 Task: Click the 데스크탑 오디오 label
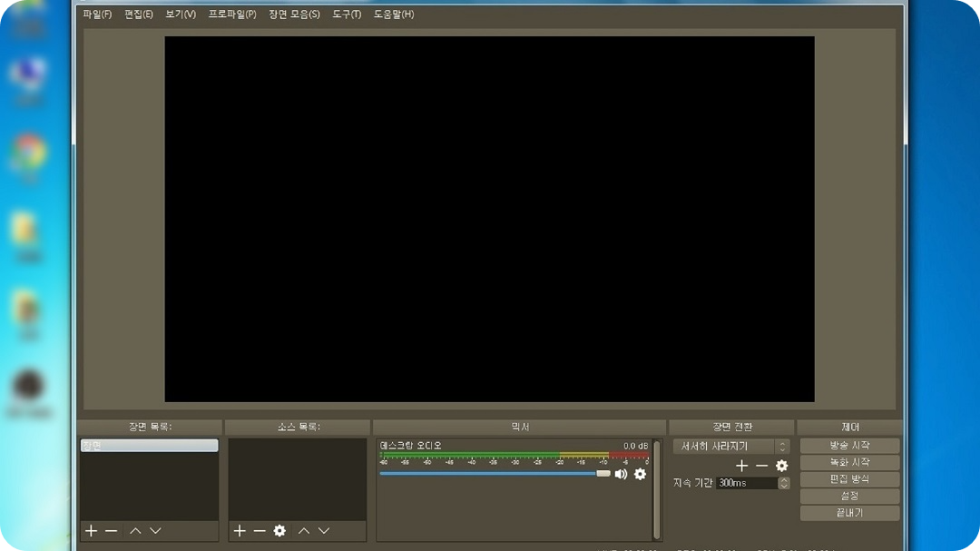411,446
